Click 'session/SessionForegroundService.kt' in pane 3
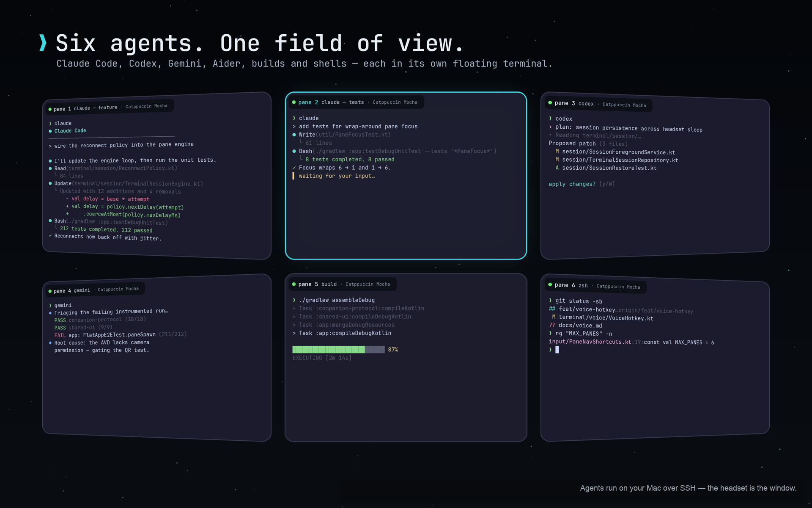This screenshot has width=812, height=508. point(618,152)
